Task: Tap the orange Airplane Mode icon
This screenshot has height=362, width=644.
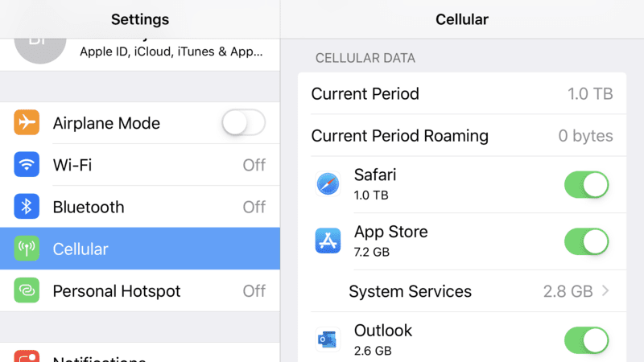Action: [27, 122]
